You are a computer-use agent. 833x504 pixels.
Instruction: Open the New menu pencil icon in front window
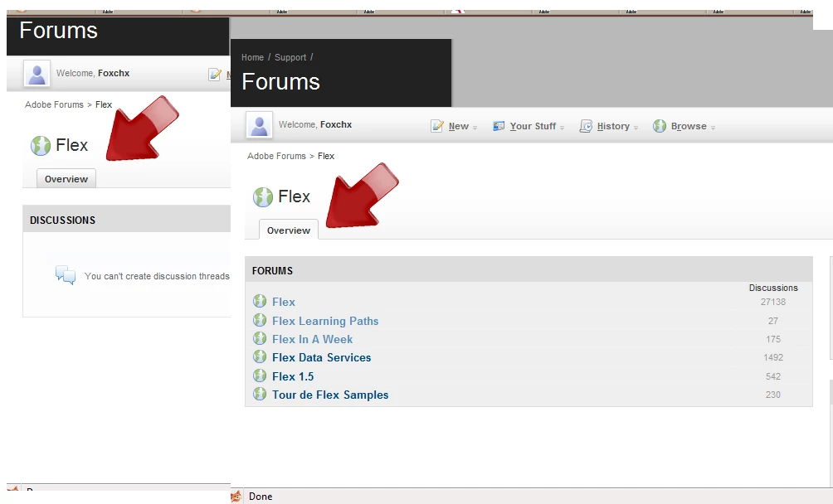(x=436, y=126)
